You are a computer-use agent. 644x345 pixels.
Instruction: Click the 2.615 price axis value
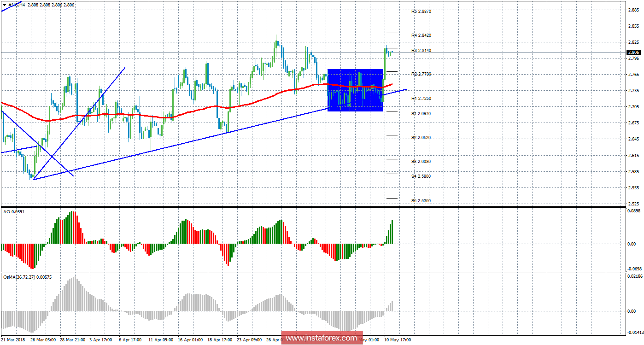pos(633,155)
